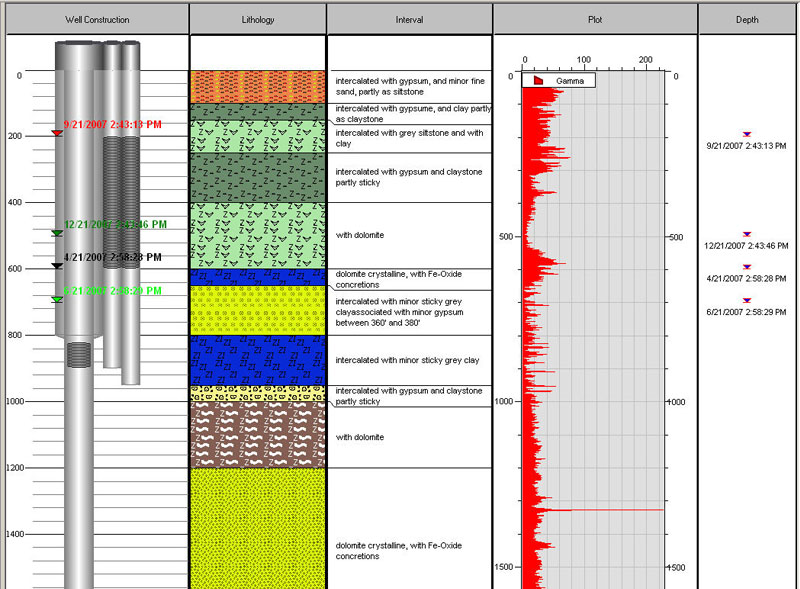This screenshot has height=589, width=800.
Task: Click the Depth column header
Action: 747,19
